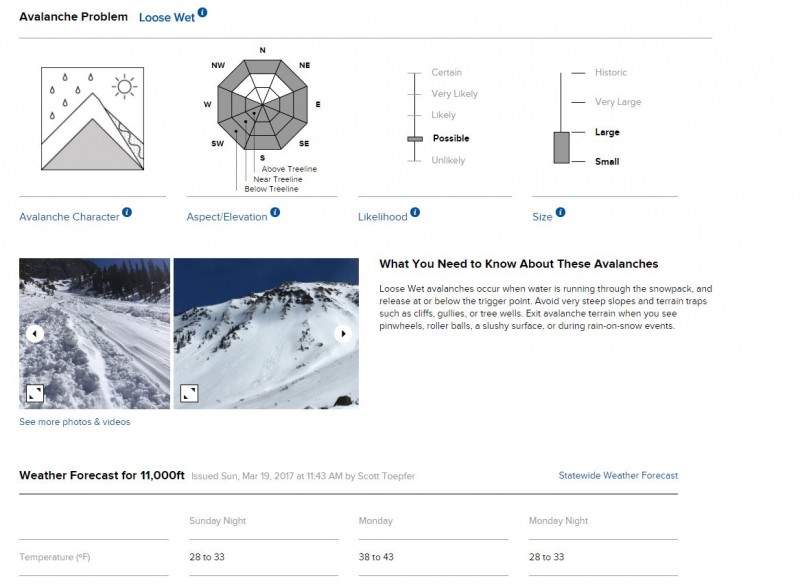The width and height of the screenshot is (800, 585).
Task: Click the Avalanche Character link
Action: click(x=69, y=217)
